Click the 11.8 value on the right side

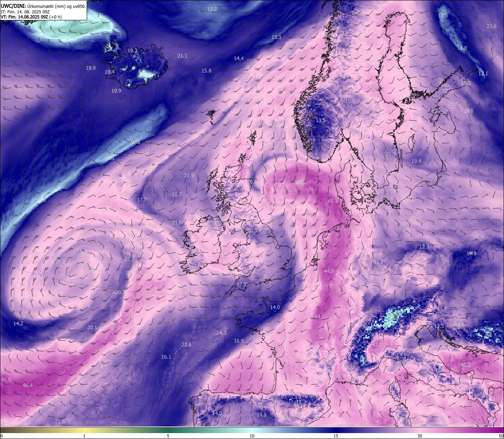462,48
